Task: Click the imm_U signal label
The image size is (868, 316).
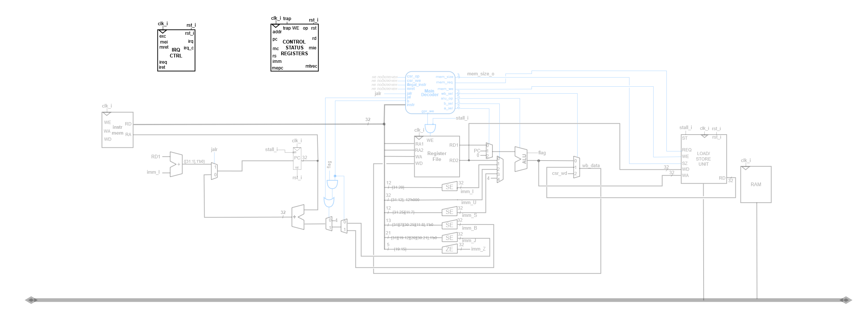Action: pos(469,202)
